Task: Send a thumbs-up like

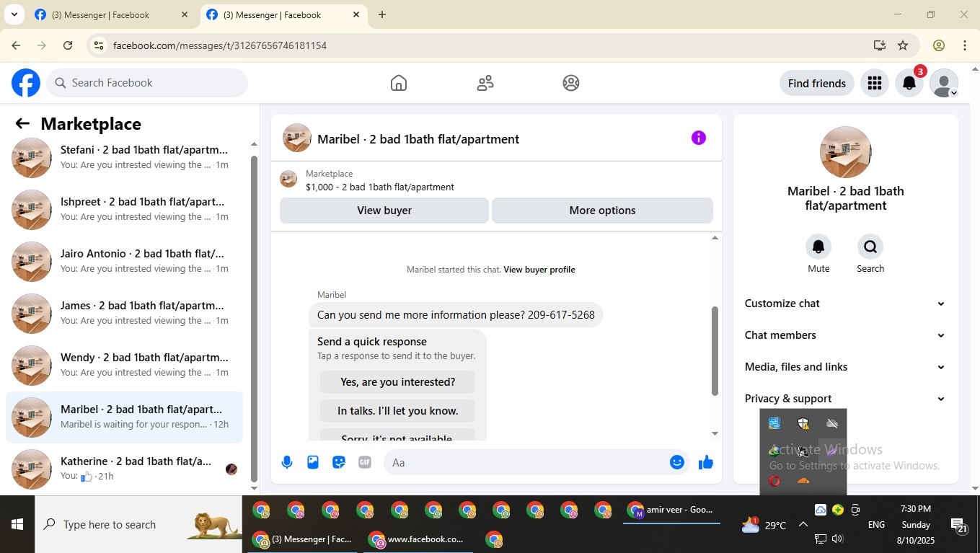Action: pyautogui.click(x=706, y=462)
